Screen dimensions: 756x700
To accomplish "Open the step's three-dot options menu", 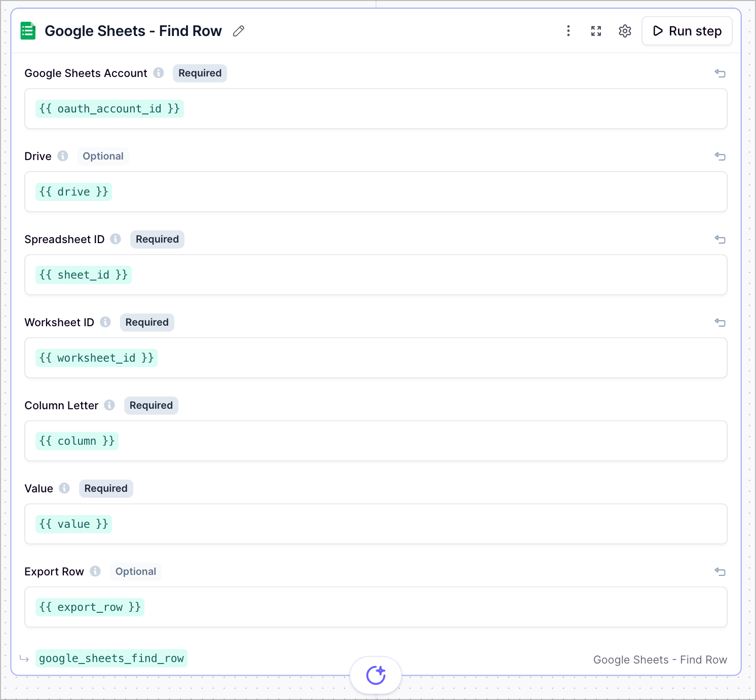I will pos(568,31).
